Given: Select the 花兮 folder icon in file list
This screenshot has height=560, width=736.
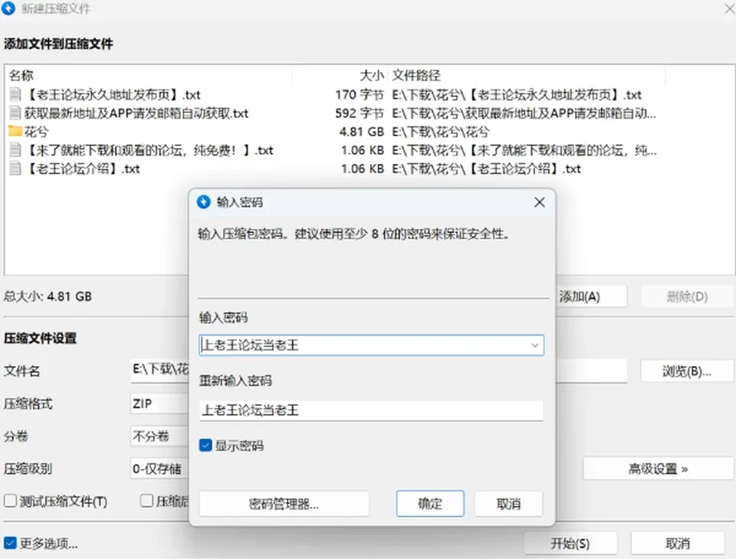Looking at the screenshot, I should pos(15,131).
